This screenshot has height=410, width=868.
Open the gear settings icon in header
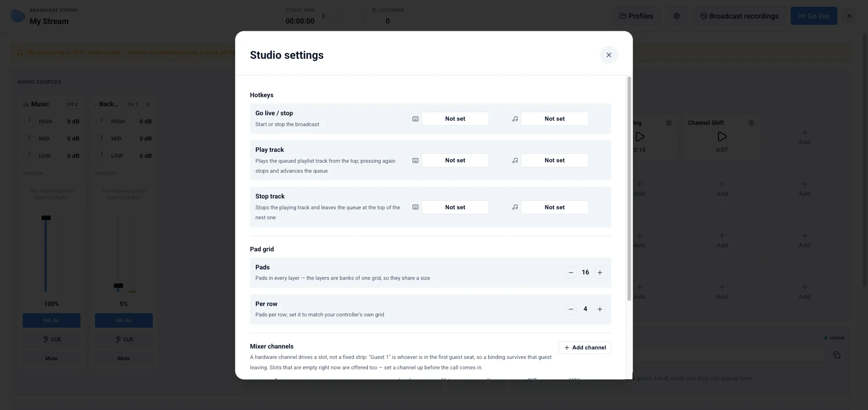tap(677, 16)
